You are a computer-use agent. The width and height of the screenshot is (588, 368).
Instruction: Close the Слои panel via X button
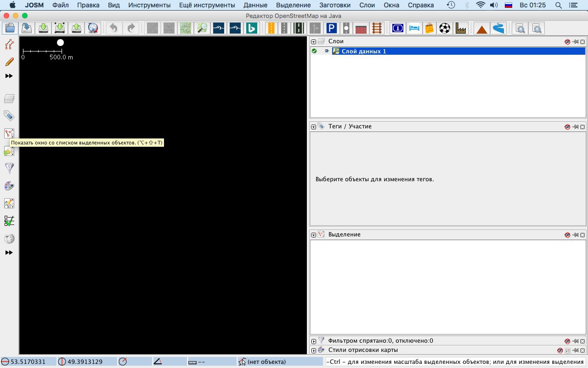click(582, 42)
